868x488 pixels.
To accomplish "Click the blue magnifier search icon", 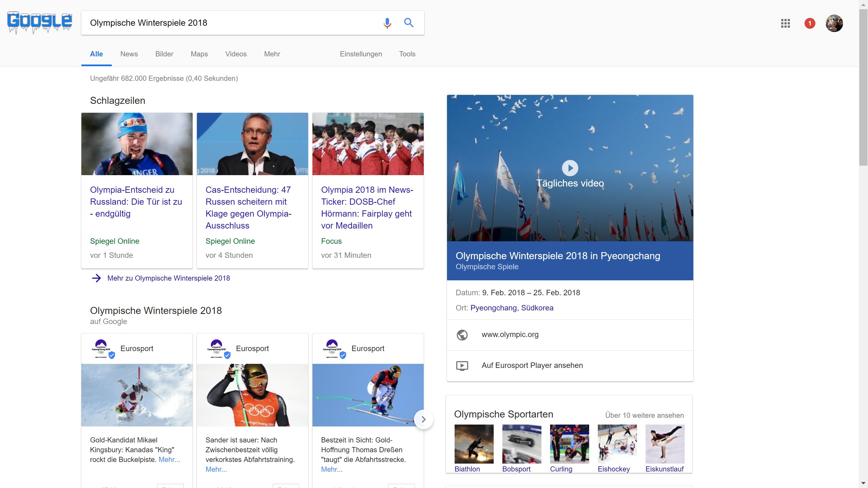I will 409,23.
